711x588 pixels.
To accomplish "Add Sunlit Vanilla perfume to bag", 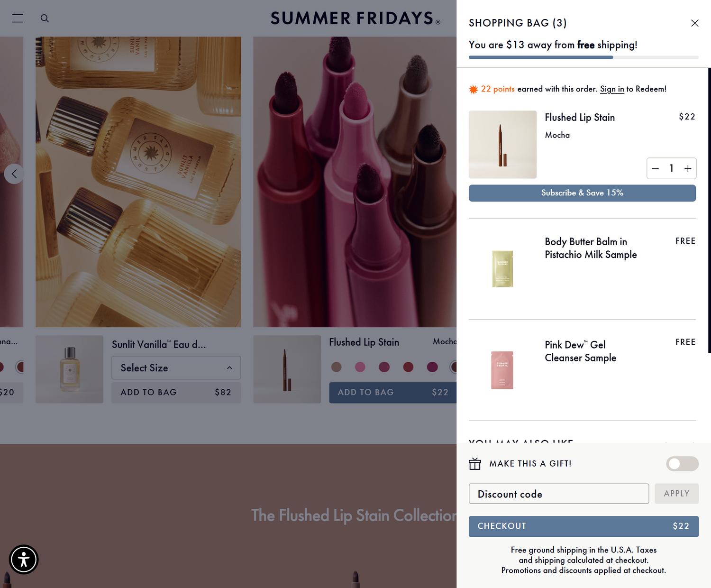I will pyautogui.click(x=176, y=393).
